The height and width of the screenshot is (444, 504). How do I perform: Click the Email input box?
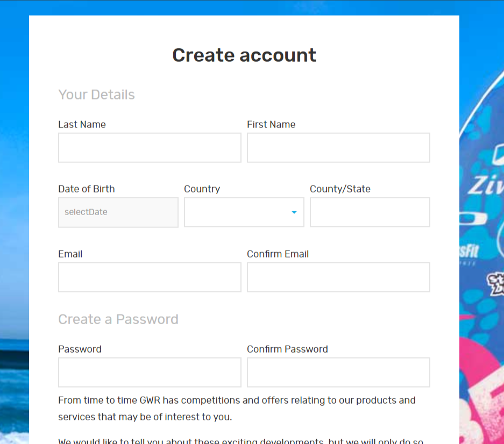pyautogui.click(x=150, y=277)
